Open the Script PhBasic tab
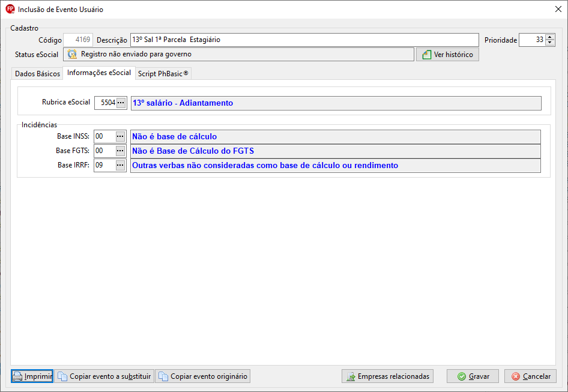The height and width of the screenshot is (392, 568). coord(163,74)
